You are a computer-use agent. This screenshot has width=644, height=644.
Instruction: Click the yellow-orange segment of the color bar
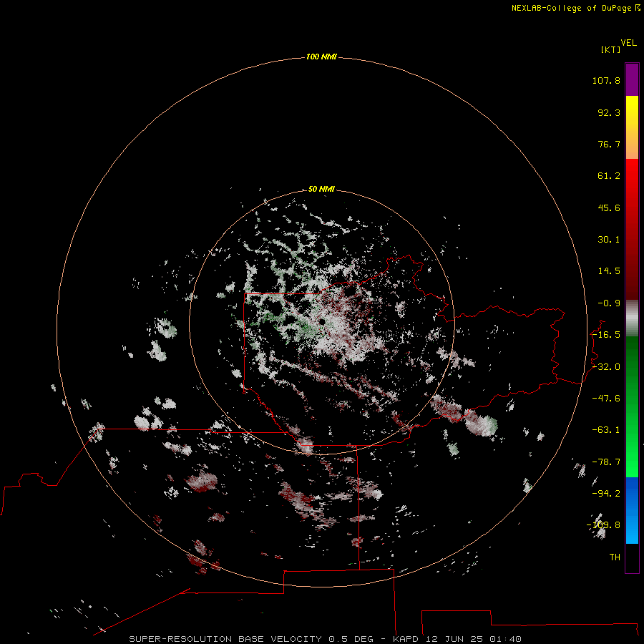632,127
